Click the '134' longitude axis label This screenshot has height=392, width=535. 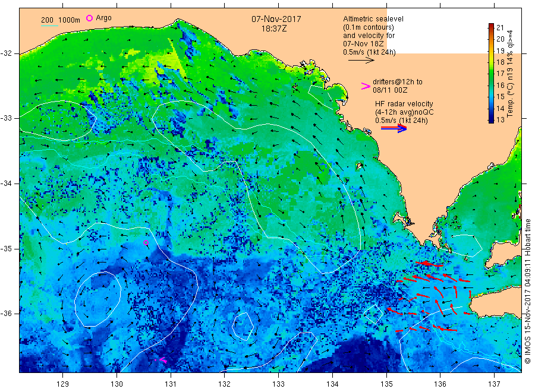(332, 384)
